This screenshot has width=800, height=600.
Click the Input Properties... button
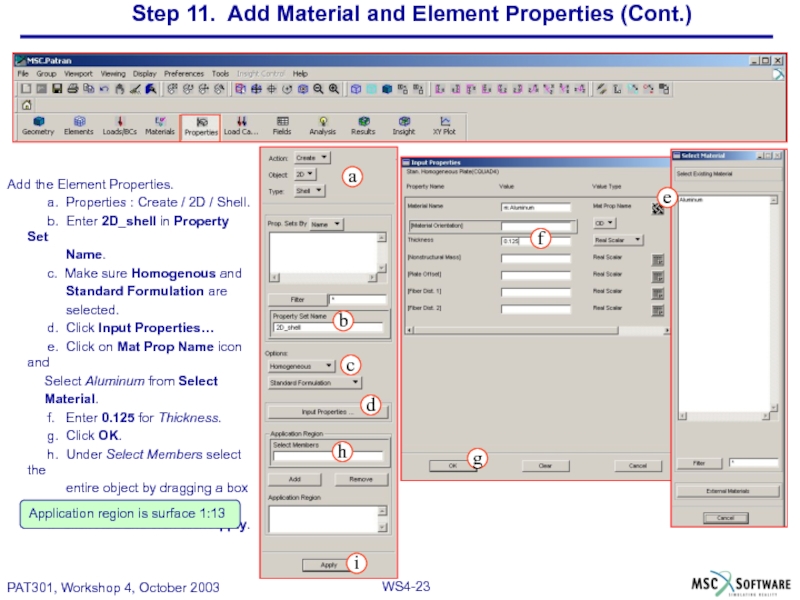327,412
